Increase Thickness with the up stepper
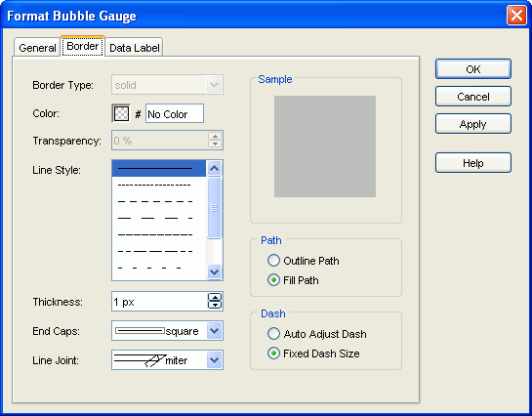 pos(215,298)
